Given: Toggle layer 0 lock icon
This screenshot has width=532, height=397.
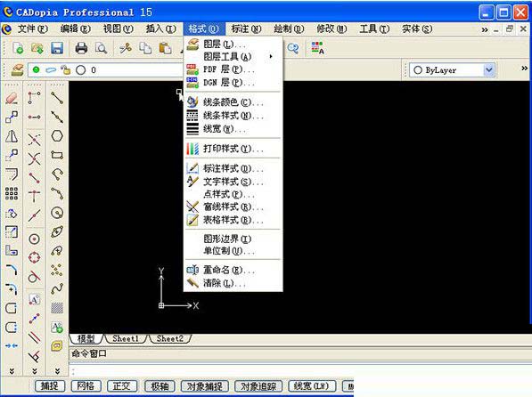Looking at the screenshot, I should pyautogui.click(x=66, y=69).
